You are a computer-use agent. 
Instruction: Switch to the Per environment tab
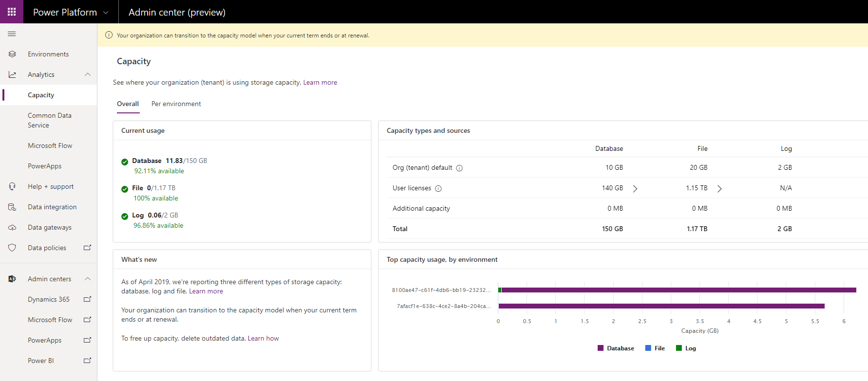click(x=176, y=104)
